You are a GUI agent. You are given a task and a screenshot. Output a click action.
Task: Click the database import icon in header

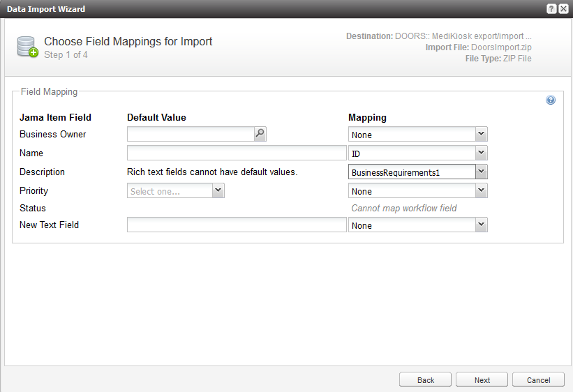28,47
